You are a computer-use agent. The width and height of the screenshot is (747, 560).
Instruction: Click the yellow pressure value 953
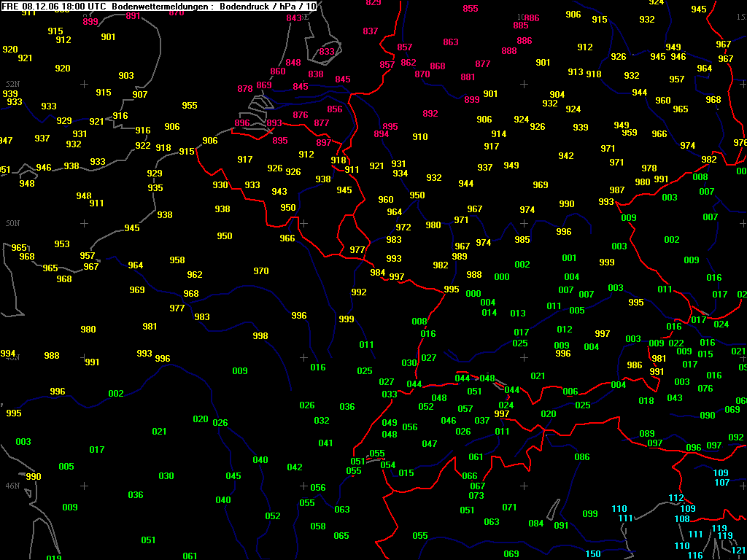(62, 244)
